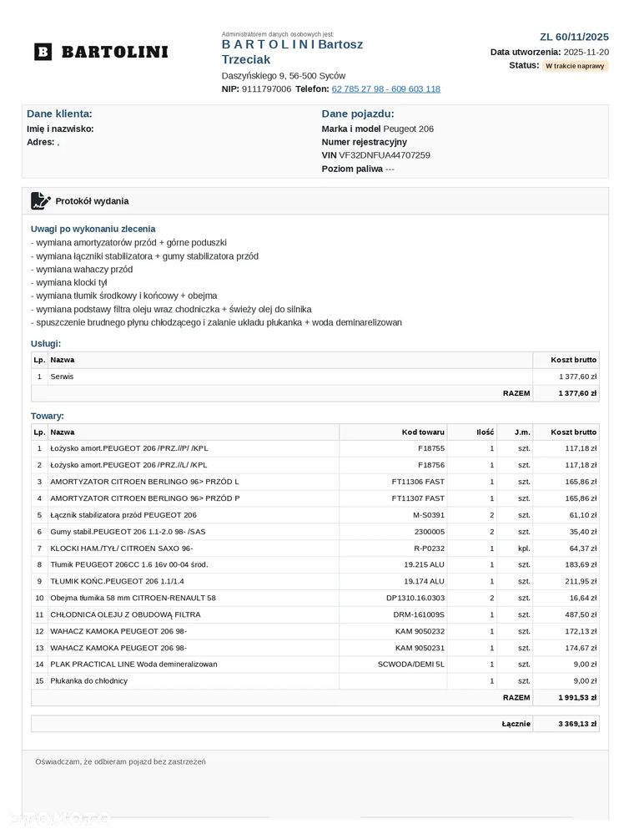Click the 'Dane pojazdu:' heading
This screenshot has width=644, height=834.
pos(358,114)
